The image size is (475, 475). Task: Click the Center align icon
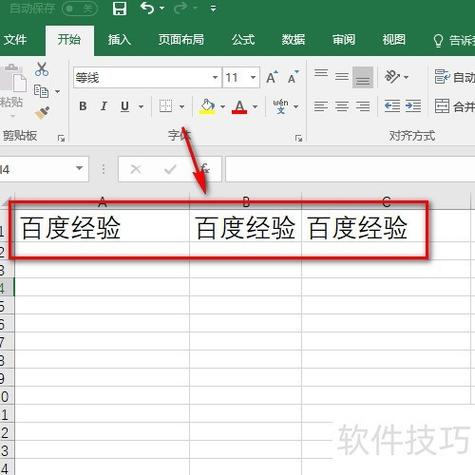(342, 106)
